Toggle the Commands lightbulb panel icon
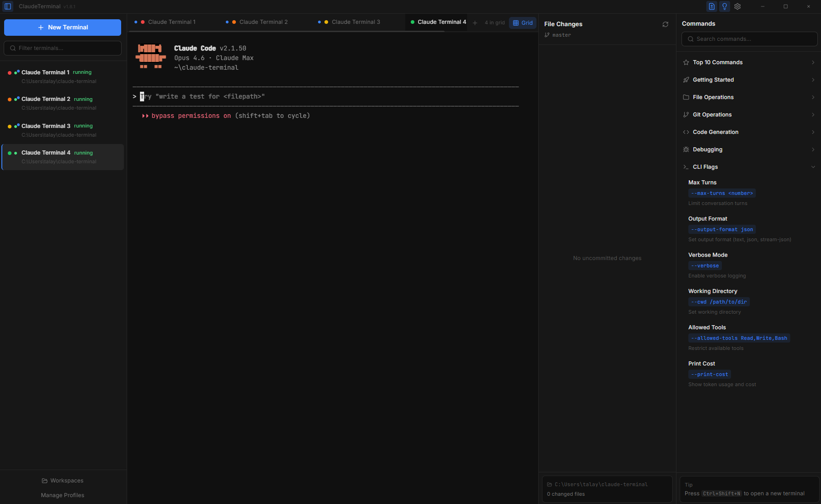Viewport: 821px width, 504px height. click(x=725, y=6)
